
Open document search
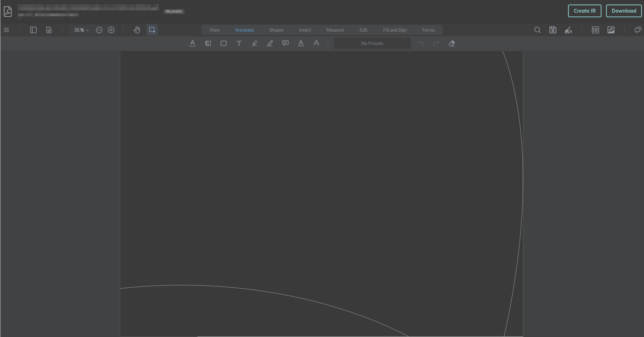click(538, 30)
